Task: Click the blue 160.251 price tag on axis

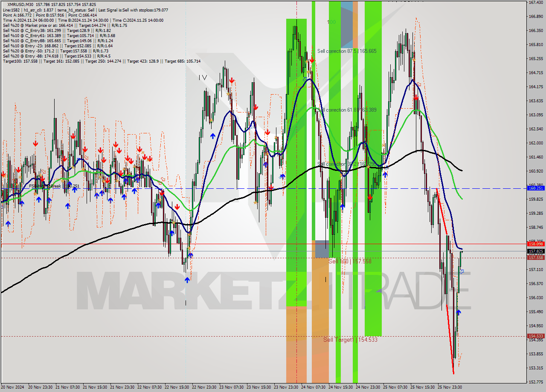Action: (536, 188)
